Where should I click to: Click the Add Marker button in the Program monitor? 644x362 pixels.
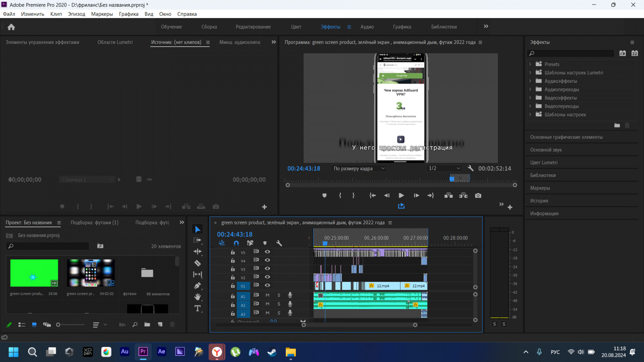(324, 195)
